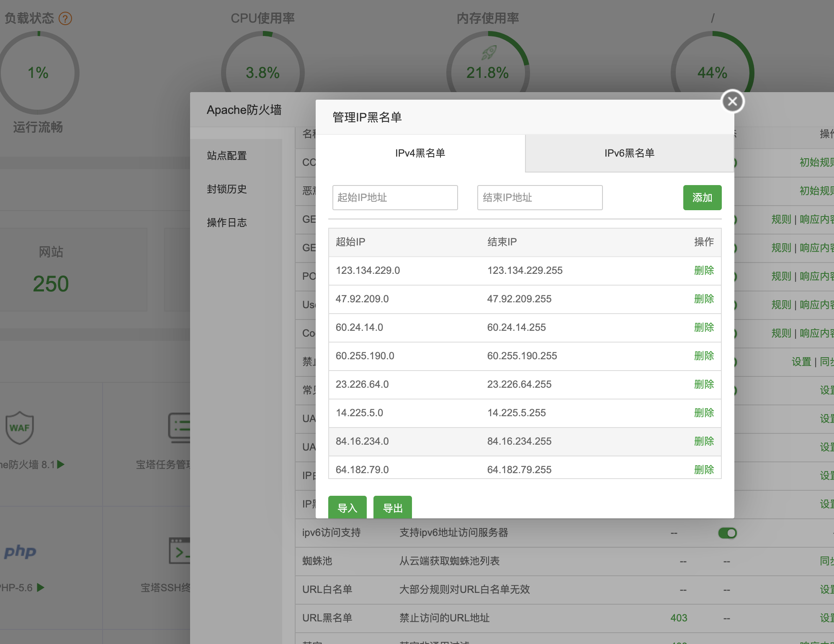Image resolution: width=834 pixels, height=644 pixels.
Task: Click the 蜘蛛池 row label
Action: [x=317, y=561]
